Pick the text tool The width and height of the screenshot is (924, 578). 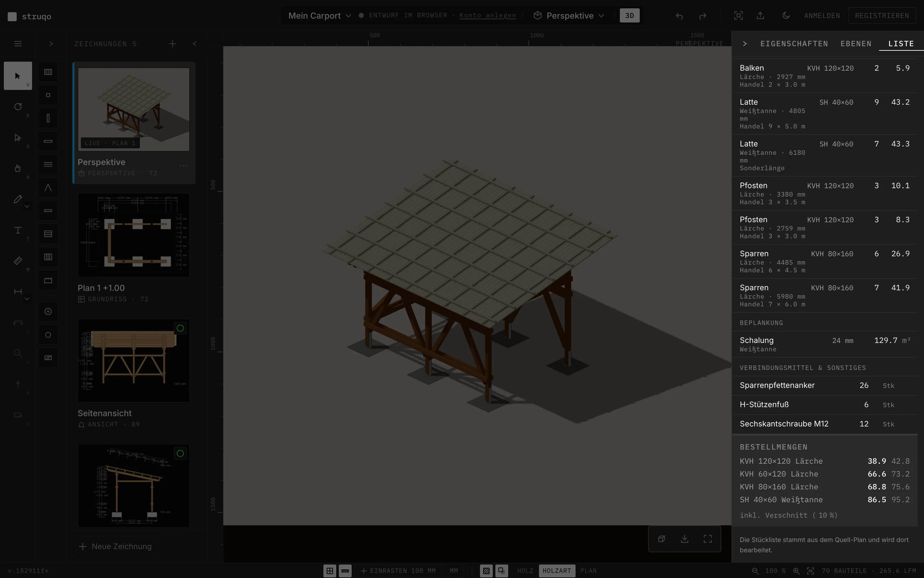coord(18,230)
